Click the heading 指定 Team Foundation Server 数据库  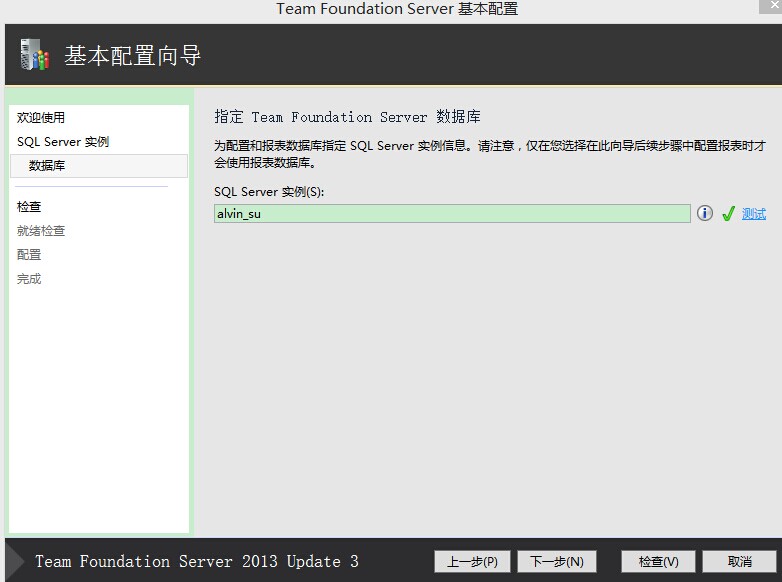tap(348, 117)
